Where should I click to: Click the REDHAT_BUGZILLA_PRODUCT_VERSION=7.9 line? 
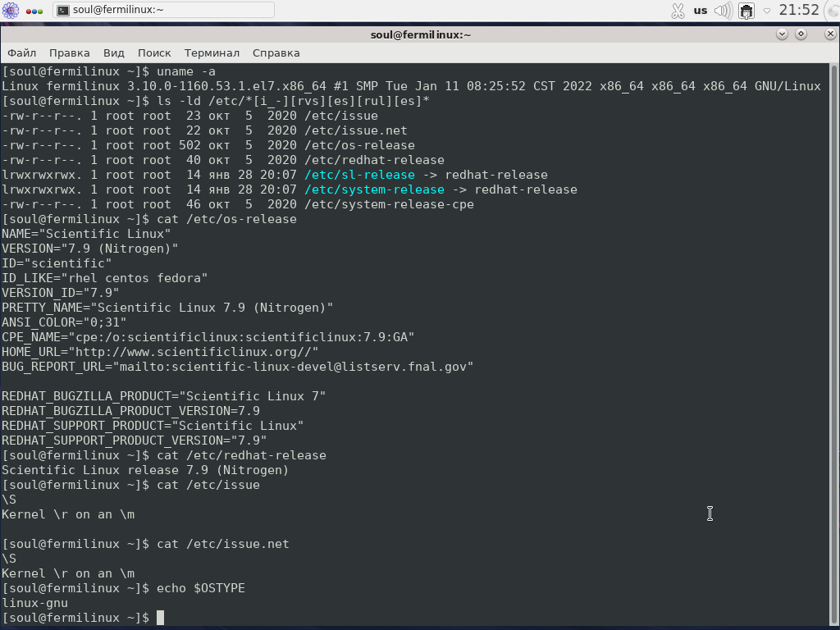click(x=130, y=411)
